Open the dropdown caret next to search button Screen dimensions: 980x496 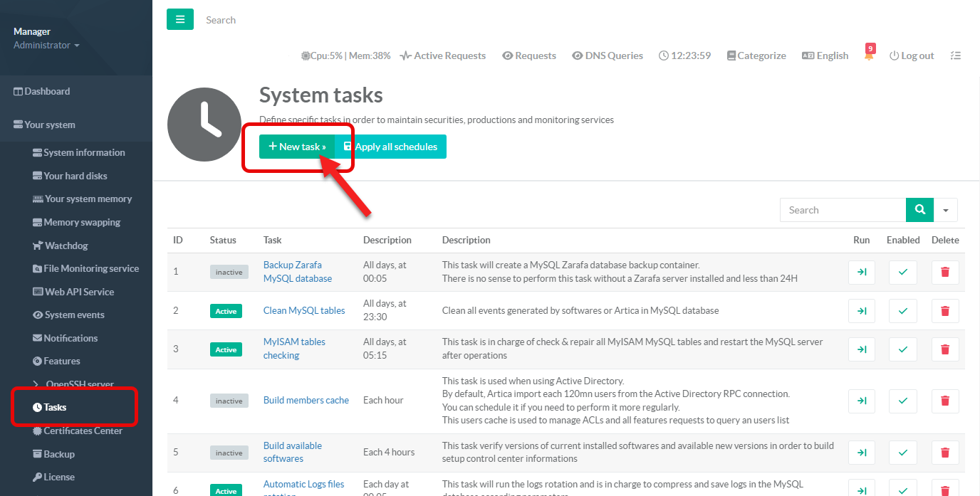(946, 210)
